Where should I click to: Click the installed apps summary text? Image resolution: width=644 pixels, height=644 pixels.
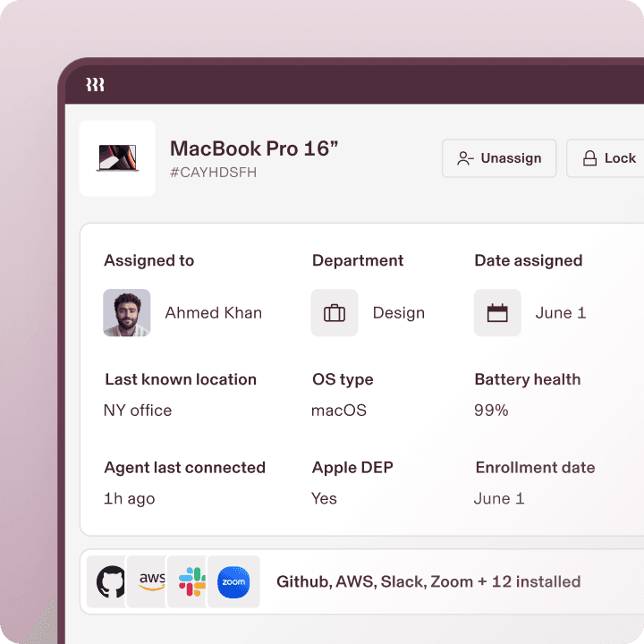click(x=428, y=582)
